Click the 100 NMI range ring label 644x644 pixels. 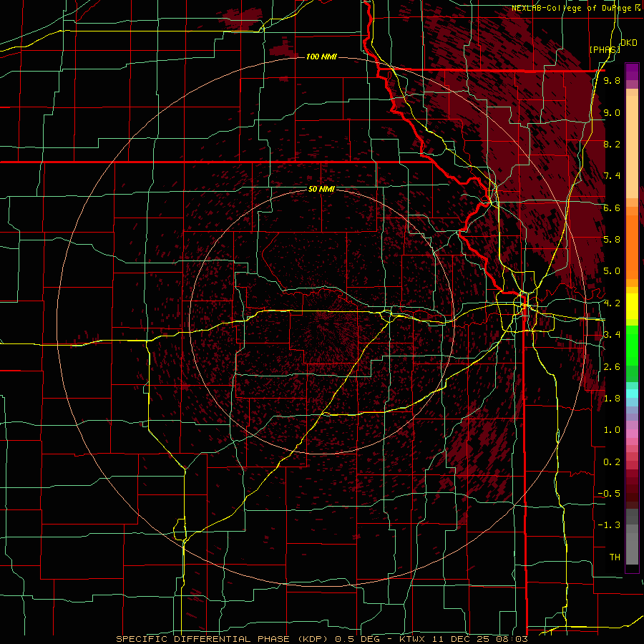(x=321, y=57)
